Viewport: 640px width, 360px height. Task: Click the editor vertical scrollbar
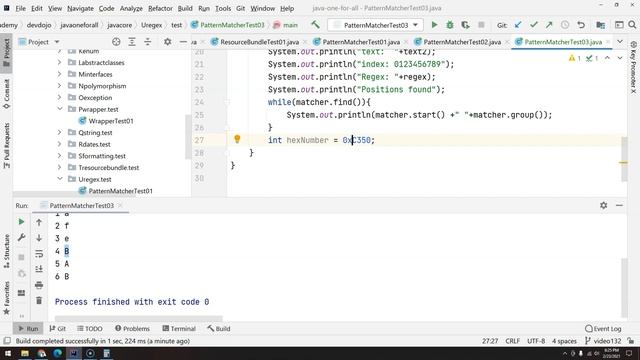pyautogui.click(x=624, y=159)
